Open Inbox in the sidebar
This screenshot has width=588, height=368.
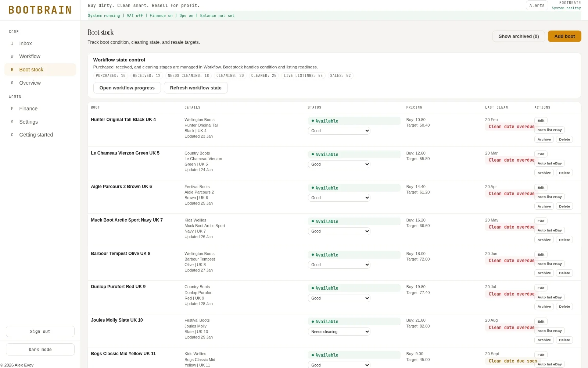click(40, 43)
